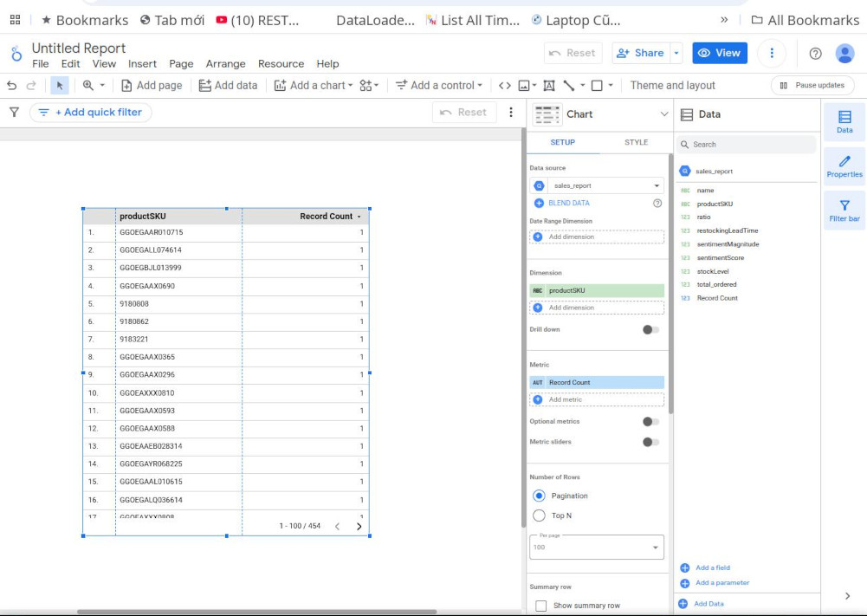
Task: Click the Looker Studio logo
Action: pos(16,55)
